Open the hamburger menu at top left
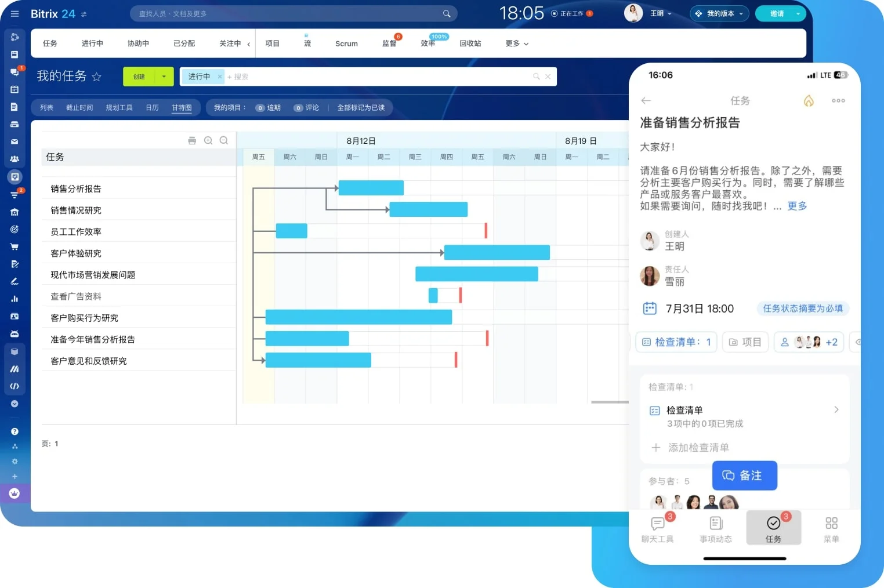 [15, 14]
